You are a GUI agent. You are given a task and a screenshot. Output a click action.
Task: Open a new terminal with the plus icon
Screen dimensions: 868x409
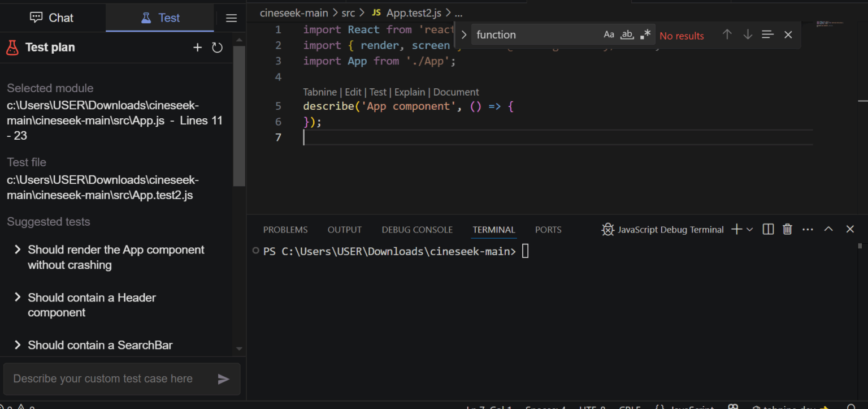point(736,229)
